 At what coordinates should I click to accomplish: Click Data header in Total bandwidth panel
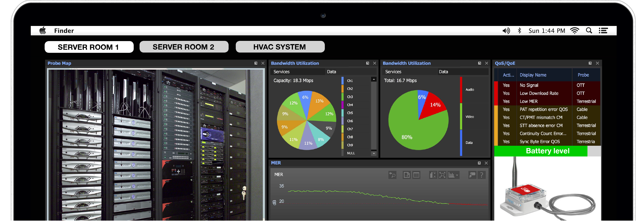pos(463,72)
